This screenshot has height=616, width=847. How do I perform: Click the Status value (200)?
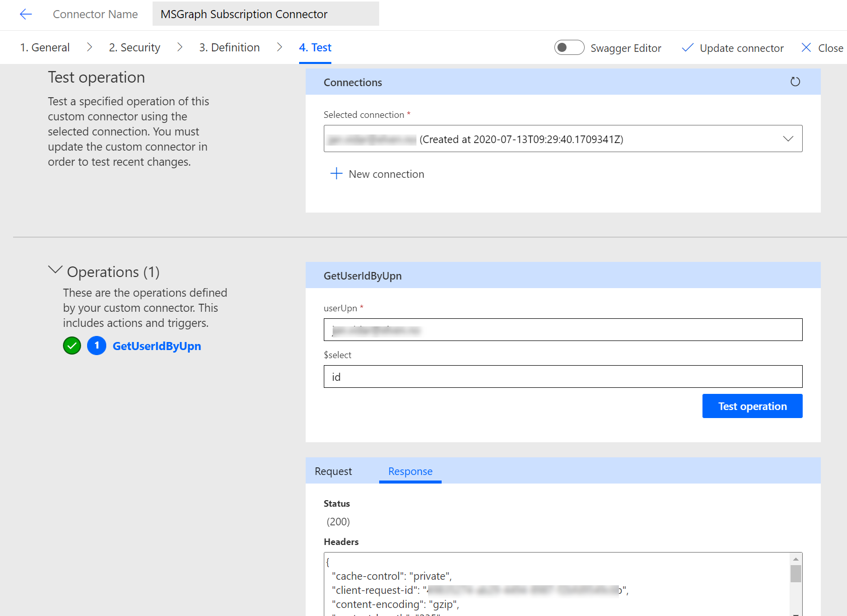tap(338, 522)
